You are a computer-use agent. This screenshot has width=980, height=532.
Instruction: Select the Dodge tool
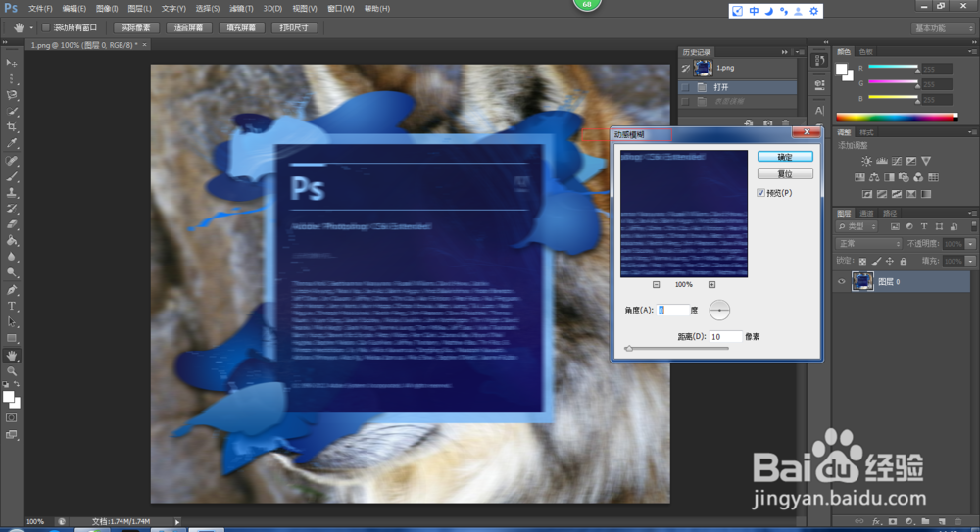click(12, 272)
